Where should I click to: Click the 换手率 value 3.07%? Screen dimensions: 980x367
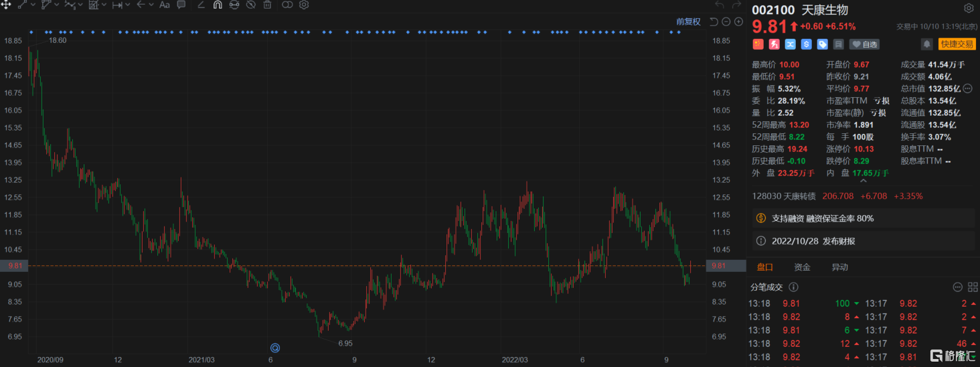point(940,137)
